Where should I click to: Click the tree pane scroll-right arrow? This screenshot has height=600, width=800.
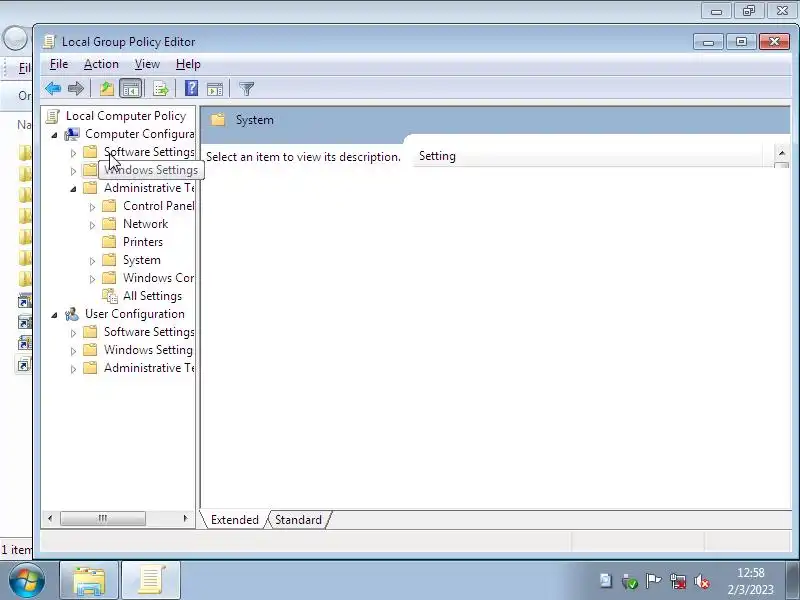[x=185, y=518]
